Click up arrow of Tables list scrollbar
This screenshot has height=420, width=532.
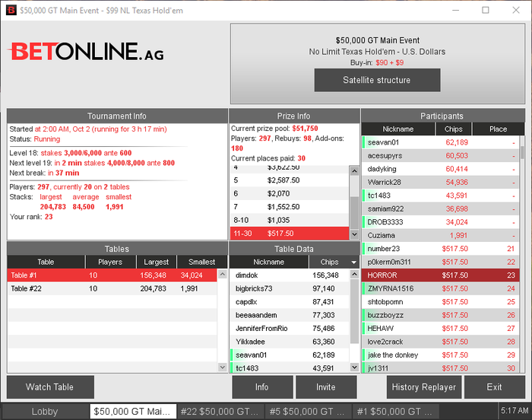click(x=223, y=274)
